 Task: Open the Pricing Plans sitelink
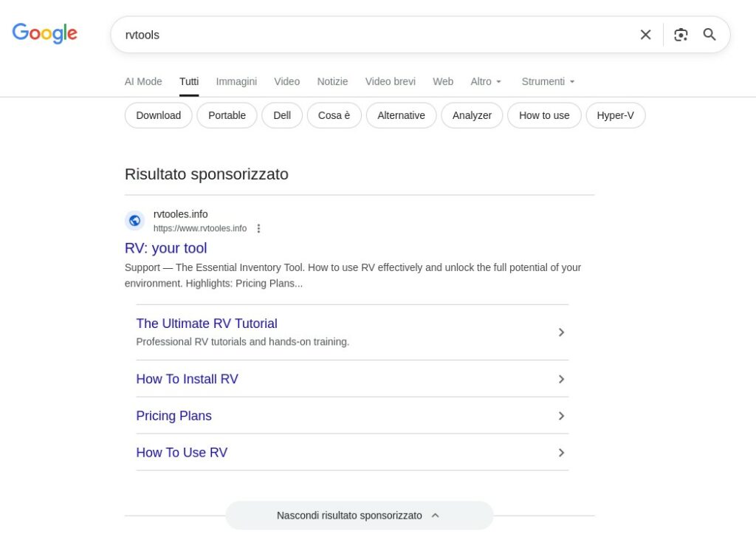click(x=174, y=416)
